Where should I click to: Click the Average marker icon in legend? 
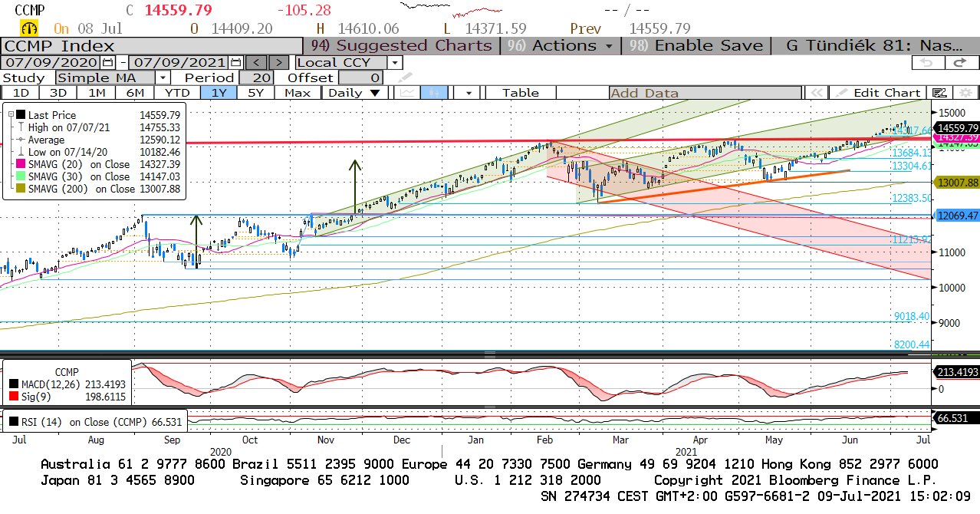[20, 140]
